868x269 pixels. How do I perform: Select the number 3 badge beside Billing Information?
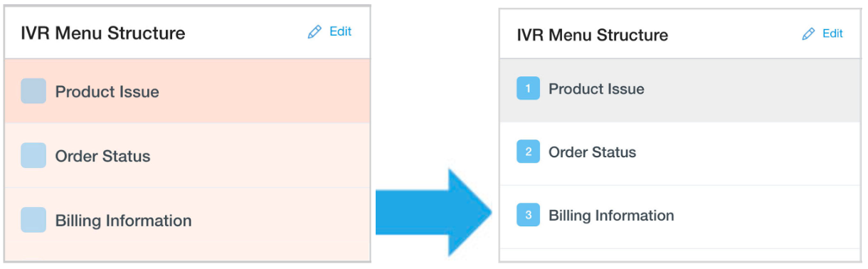tap(528, 216)
